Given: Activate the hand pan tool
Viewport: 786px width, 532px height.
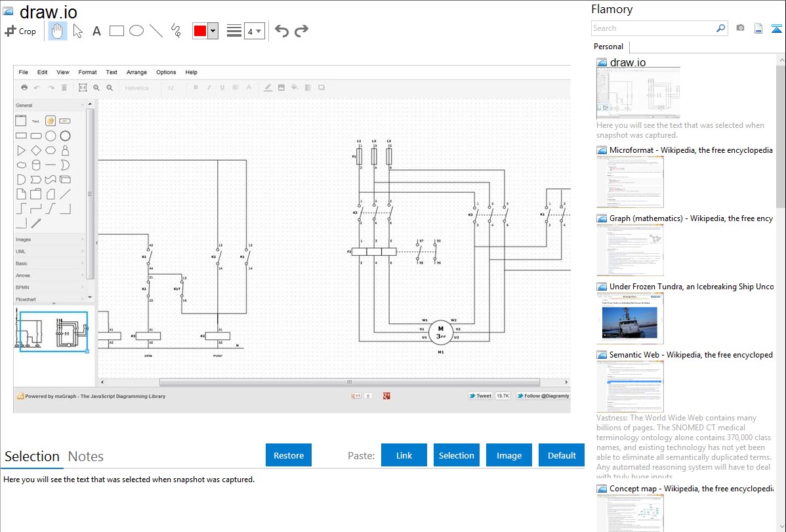Looking at the screenshot, I should 58,31.
